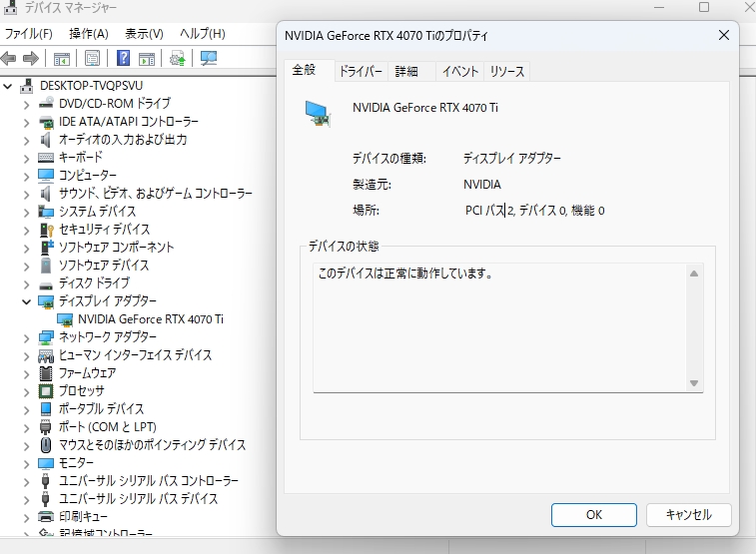This screenshot has width=756, height=554.
Task: Click the action pane toolbar icon
Action: [147, 59]
